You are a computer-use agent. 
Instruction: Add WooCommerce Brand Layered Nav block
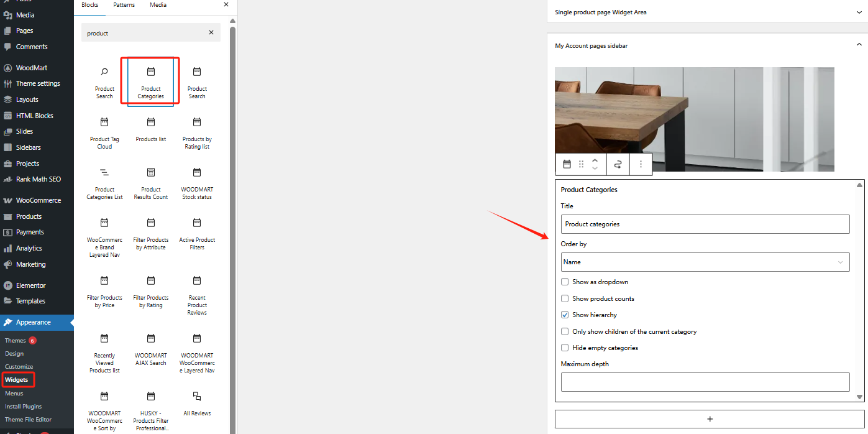(x=104, y=238)
